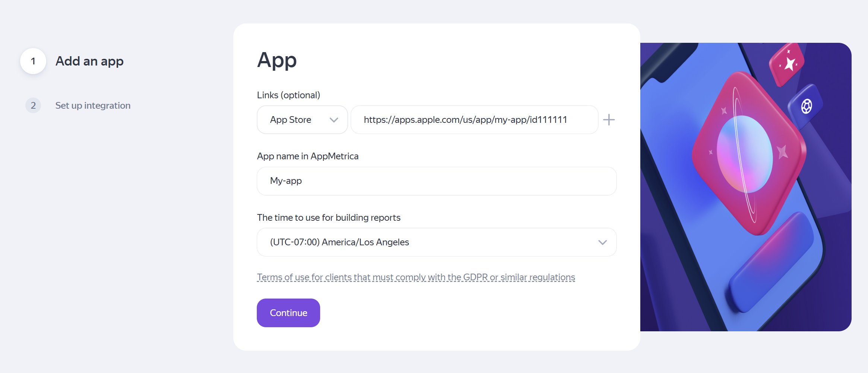Screen dimensions: 868x373
Task: Select the Add an app step label
Action: point(89,61)
